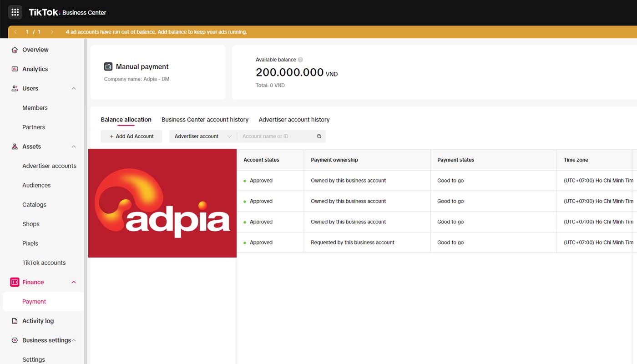
Task: Go to TikTok accounts in the sidebar
Action: click(x=44, y=263)
